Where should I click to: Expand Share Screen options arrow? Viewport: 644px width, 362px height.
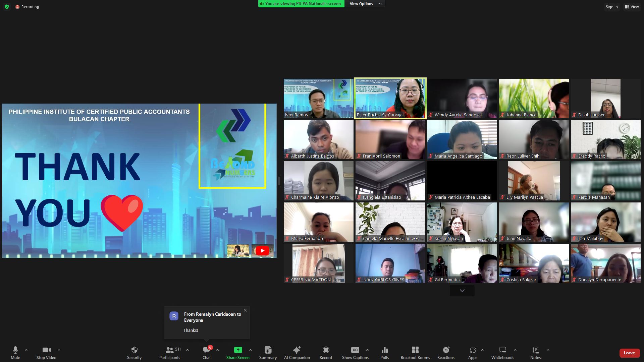click(251, 350)
